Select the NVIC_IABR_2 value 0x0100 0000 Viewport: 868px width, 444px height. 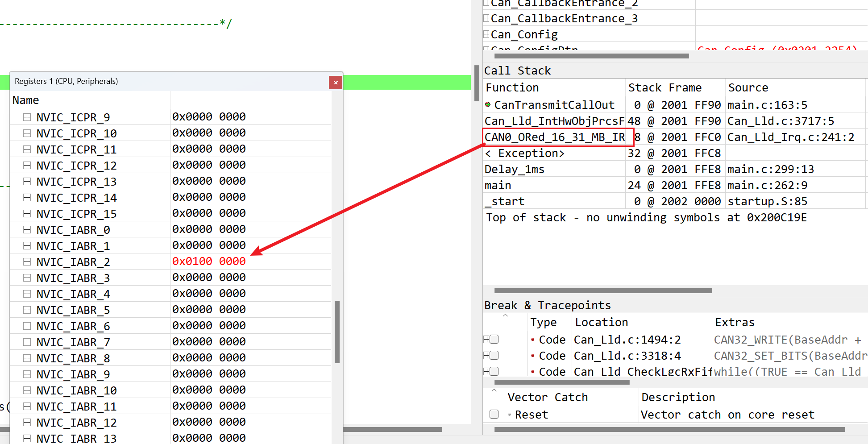[x=209, y=261]
